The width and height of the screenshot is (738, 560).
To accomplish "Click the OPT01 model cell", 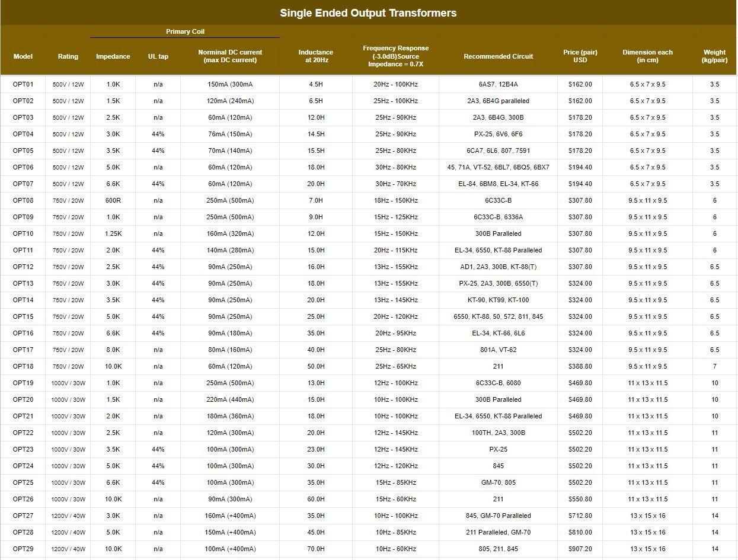I will [23, 84].
